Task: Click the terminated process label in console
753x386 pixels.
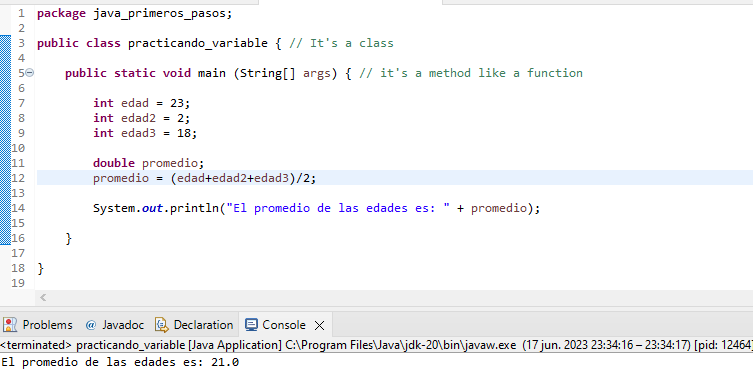Action: pos(36,345)
